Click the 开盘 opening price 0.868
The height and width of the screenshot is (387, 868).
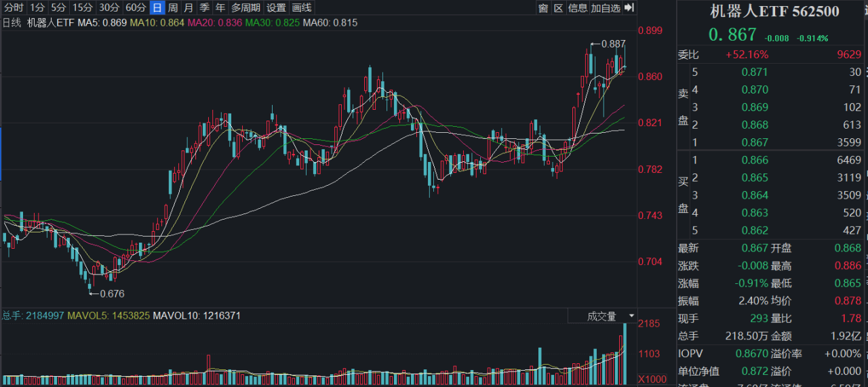[x=848, y=248]
